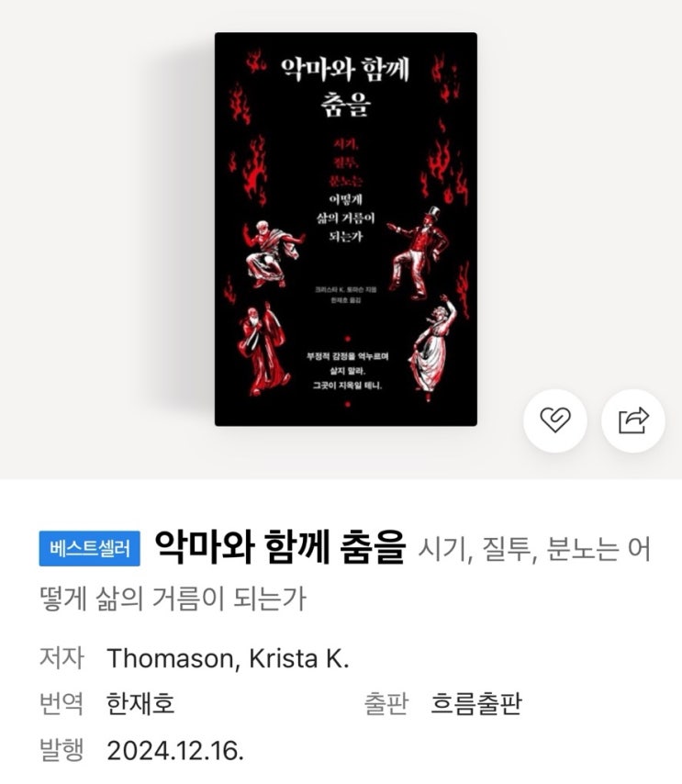Click the publication date 2024.12.16.

tap(175, 750)
